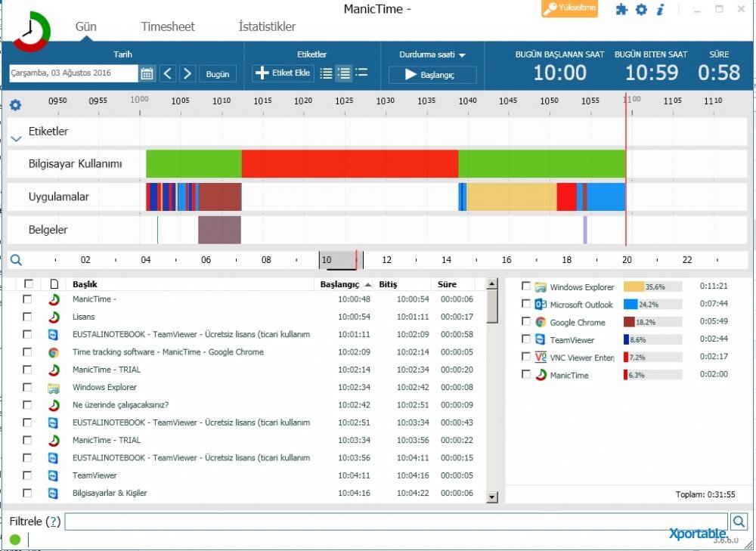
Task: Click the list scrollbar down arrow
Action: point(492,497)
